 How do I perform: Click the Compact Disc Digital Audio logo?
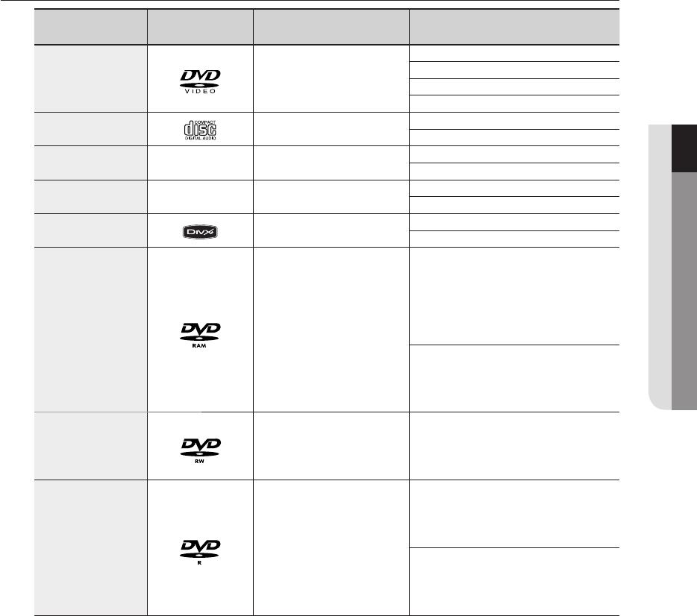[x=200, y=128]
